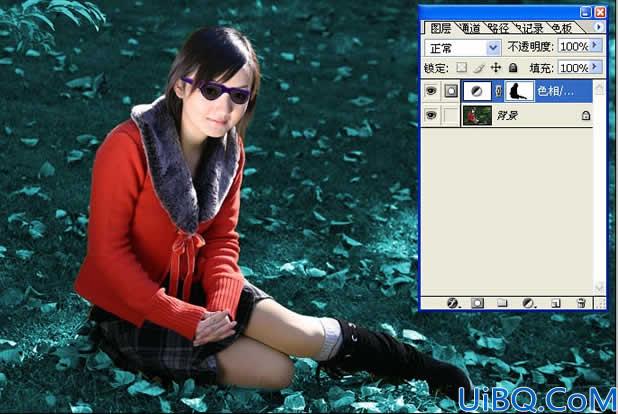Open the blend mode 正常 dropdown
618x414 pixels.
click(493, 48)
